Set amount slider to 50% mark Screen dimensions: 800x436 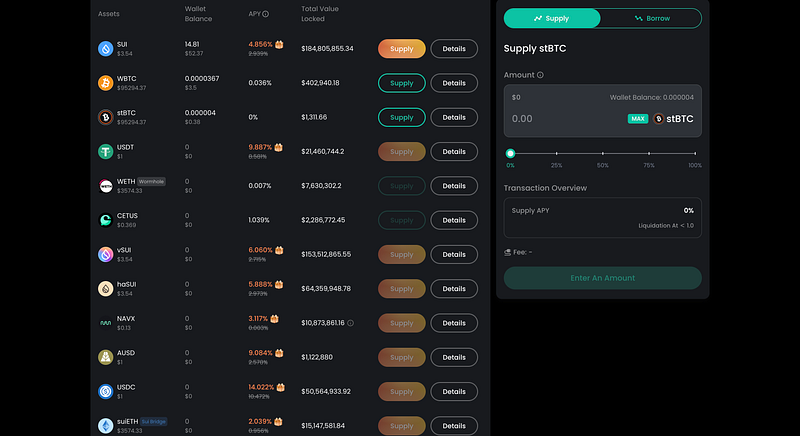(603, 153)
